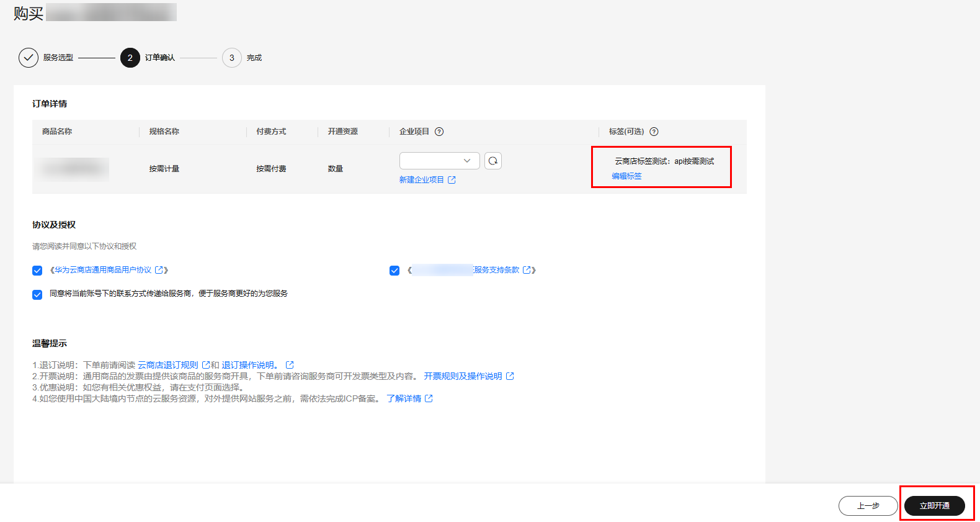Screen dimensions: 980x522
Task: Click the 服务选型 step label
Action: coord(58,58)
